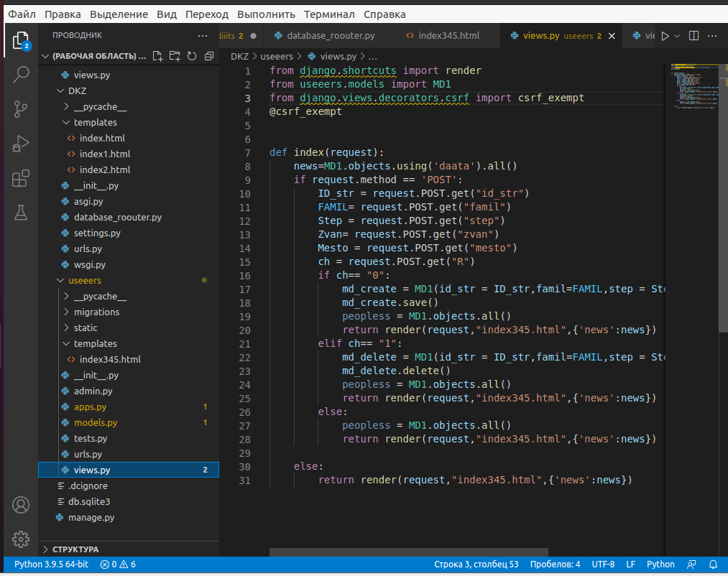The image size is (728, 576).
Task: Open the Терминал menu
Action: coord(328,14)
